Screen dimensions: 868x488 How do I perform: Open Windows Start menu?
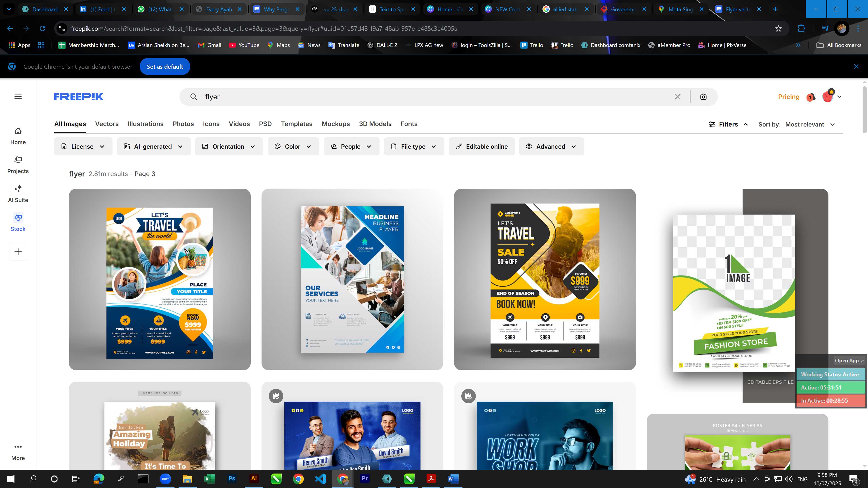(11, 479)
